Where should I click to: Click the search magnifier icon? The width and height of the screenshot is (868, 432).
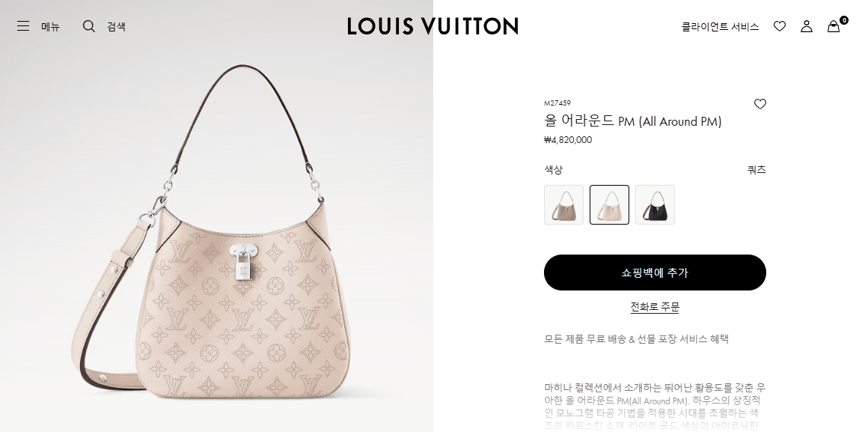coord(88,26)
